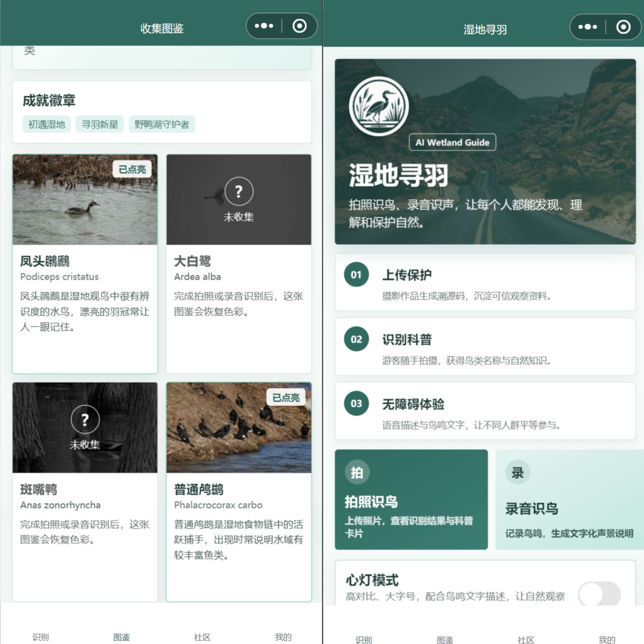Open the three-dots menu on 湿地寻羽 screen
This screenshot has width=644, height=644.
(587, 27)
